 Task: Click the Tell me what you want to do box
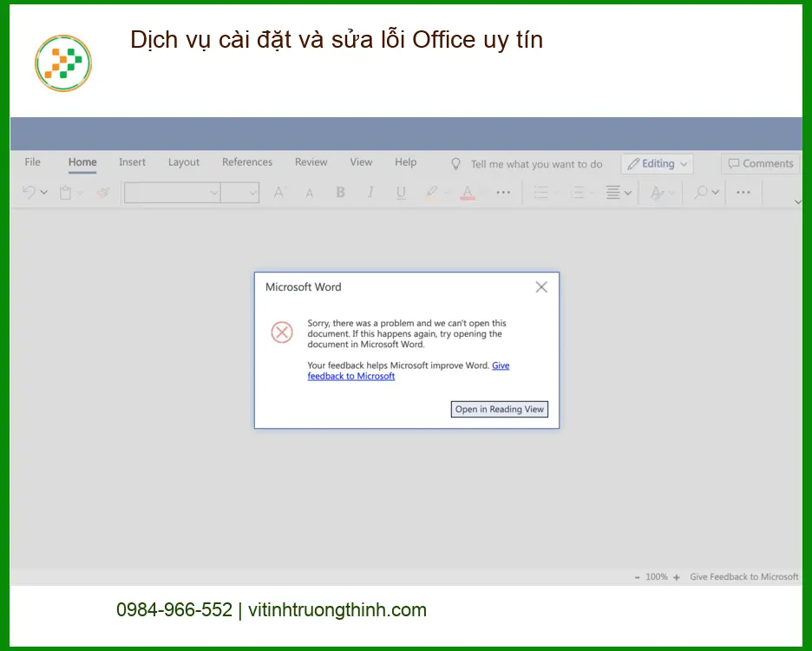[x=536, y=164]
